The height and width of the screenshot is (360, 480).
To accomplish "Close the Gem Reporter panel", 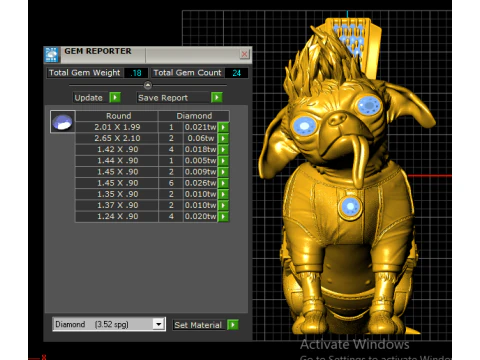I will click(244, 54).
